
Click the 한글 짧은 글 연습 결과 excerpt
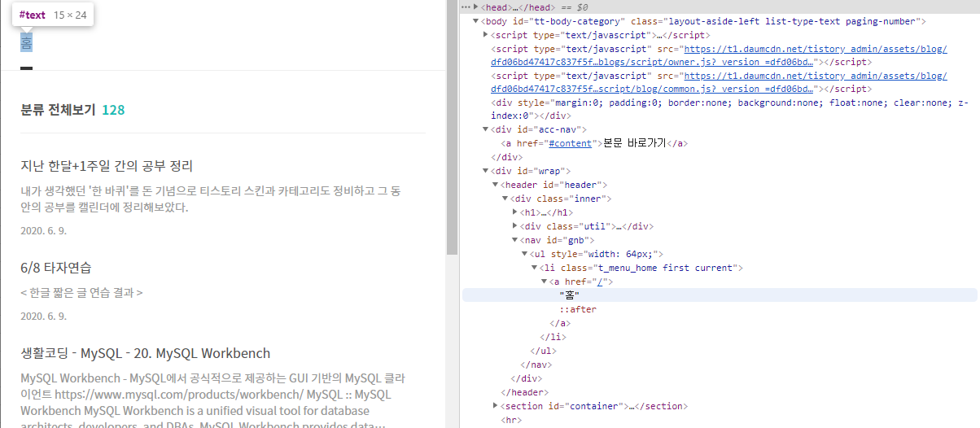click(x=81, y=292)
